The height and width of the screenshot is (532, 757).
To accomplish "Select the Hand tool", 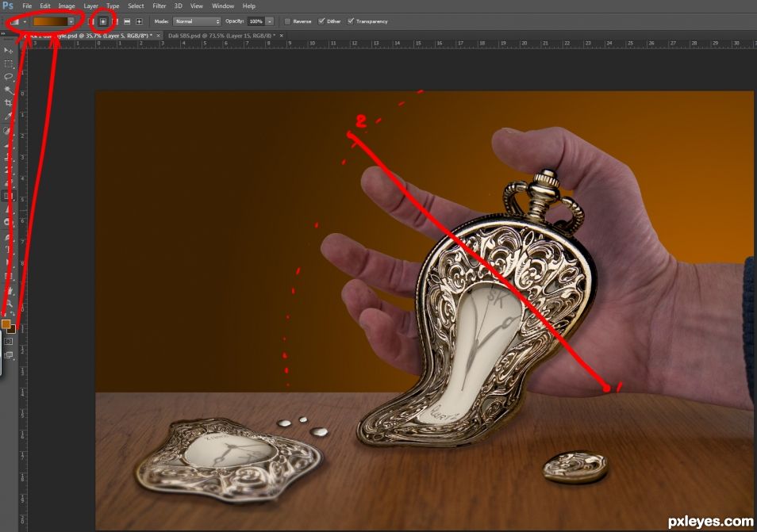I will (x=8, y=290).
